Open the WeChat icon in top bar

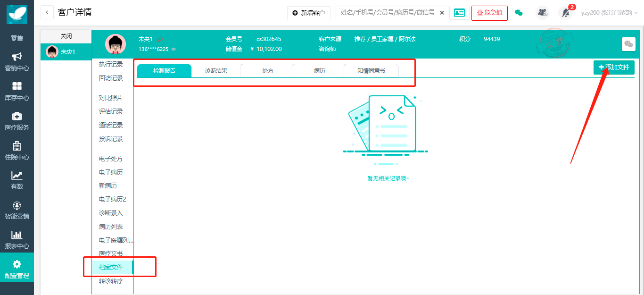[x=519, y=13]
